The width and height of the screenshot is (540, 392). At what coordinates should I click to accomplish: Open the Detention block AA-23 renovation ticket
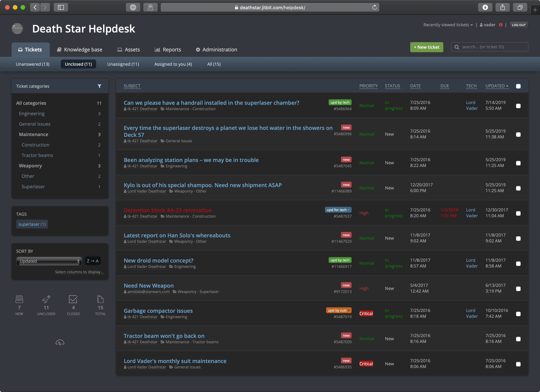[x=168, y=210]
